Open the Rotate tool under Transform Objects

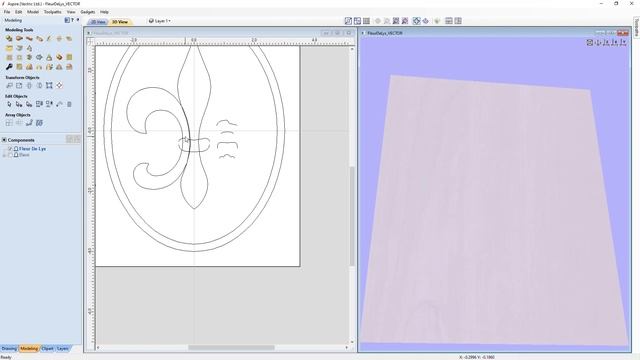[29, 86]
